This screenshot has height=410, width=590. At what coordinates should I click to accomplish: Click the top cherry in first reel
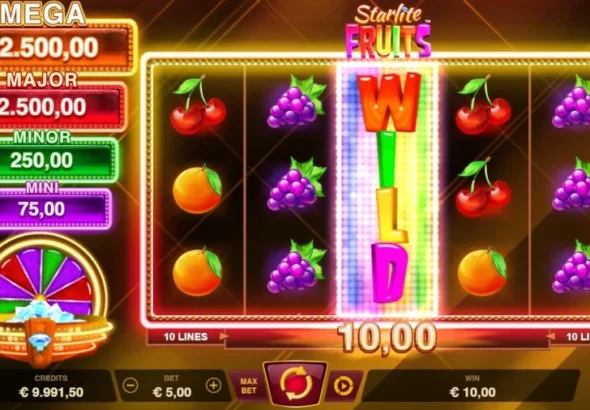click(198, 105)
